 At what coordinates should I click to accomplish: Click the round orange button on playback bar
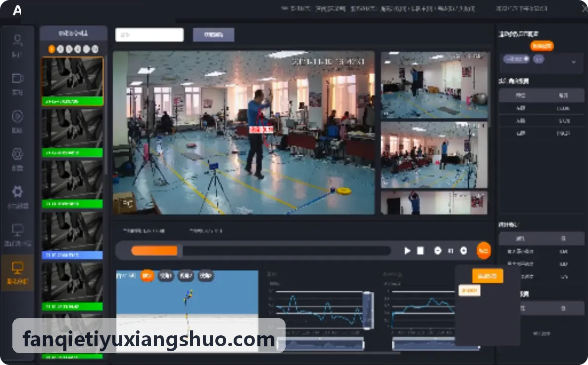[484, 251]
